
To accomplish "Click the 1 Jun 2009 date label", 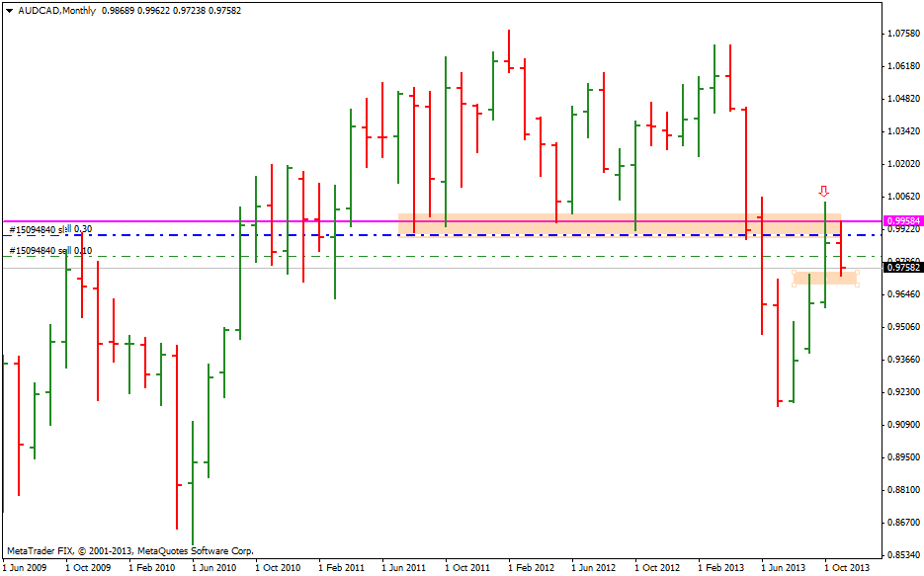I will (x=24, y=568).
